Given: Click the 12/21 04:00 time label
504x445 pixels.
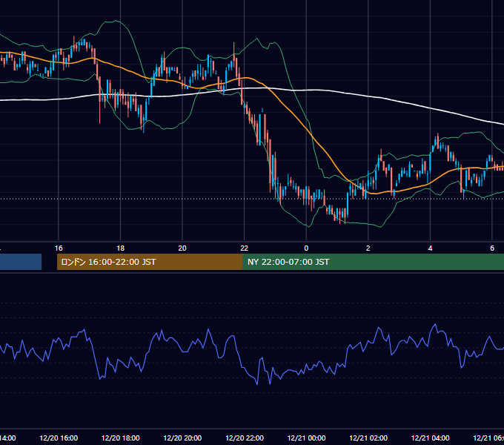Looking at the screenshot, I should (x=430, y=438).
